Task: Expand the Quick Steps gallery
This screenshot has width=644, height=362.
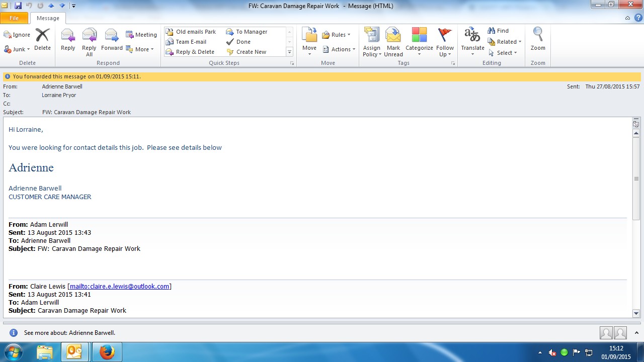Action: [x=289, y=52]
